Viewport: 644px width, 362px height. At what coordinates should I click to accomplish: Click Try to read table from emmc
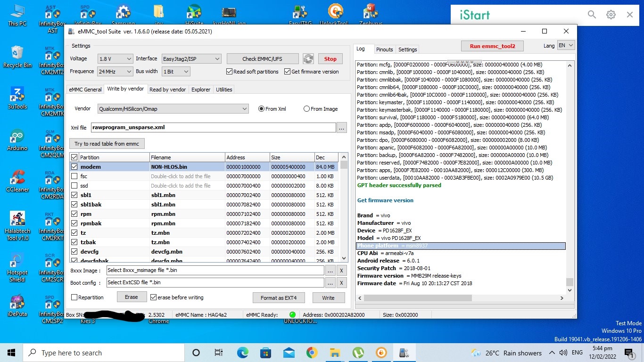pyautogui.click(x=107, y=144)
